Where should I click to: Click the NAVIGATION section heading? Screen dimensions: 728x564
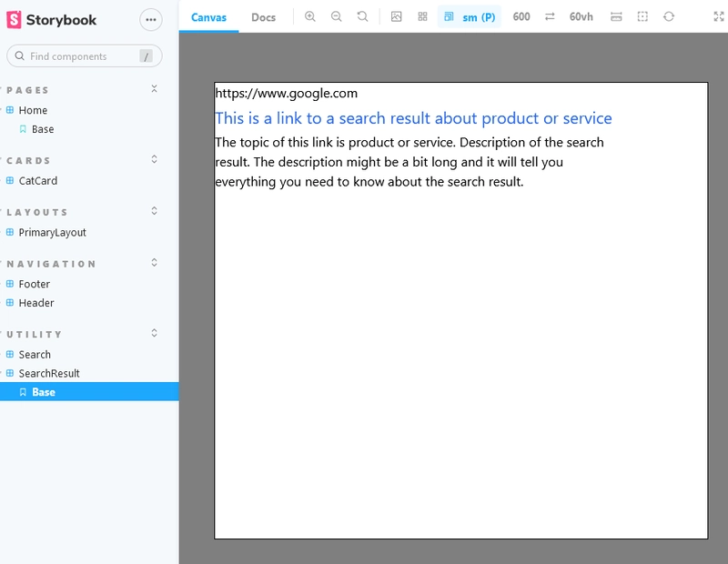pyautogui.click(x=51, y=264)
